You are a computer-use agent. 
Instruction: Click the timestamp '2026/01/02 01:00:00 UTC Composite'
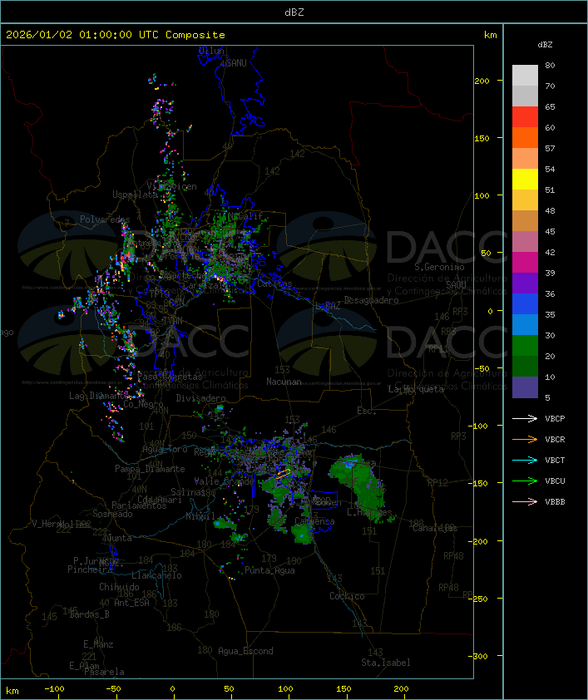point(116,35)
